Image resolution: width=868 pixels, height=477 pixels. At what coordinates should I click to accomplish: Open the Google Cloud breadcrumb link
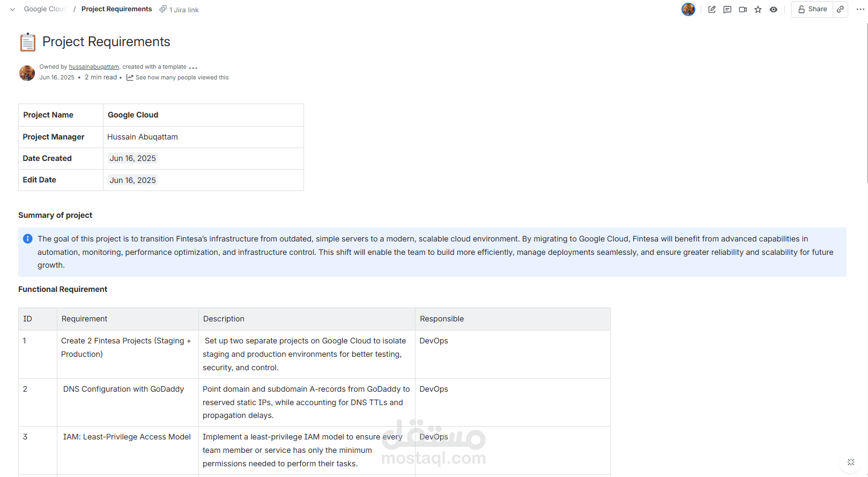pos(45,9)
